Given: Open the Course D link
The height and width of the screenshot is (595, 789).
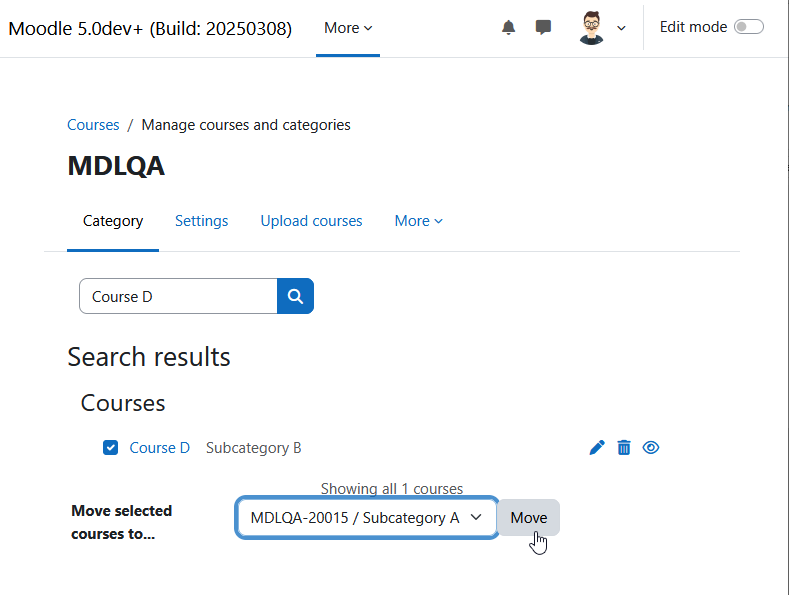Looking at the screenshot, I should pos(160,448).
